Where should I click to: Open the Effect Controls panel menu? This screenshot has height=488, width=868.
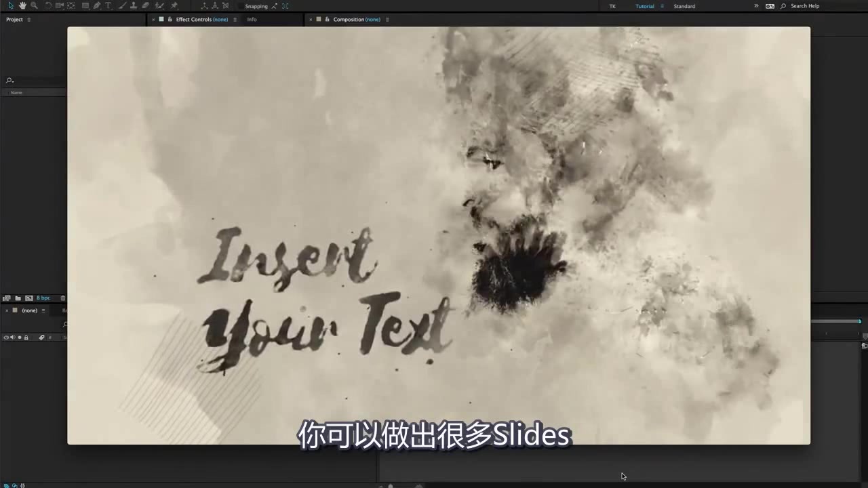[235, 19]
